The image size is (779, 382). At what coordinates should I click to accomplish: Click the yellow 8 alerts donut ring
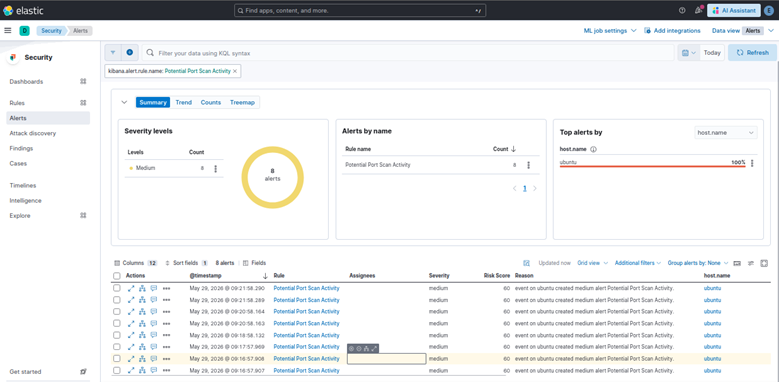pyautogui.click(x=273, y=148)
